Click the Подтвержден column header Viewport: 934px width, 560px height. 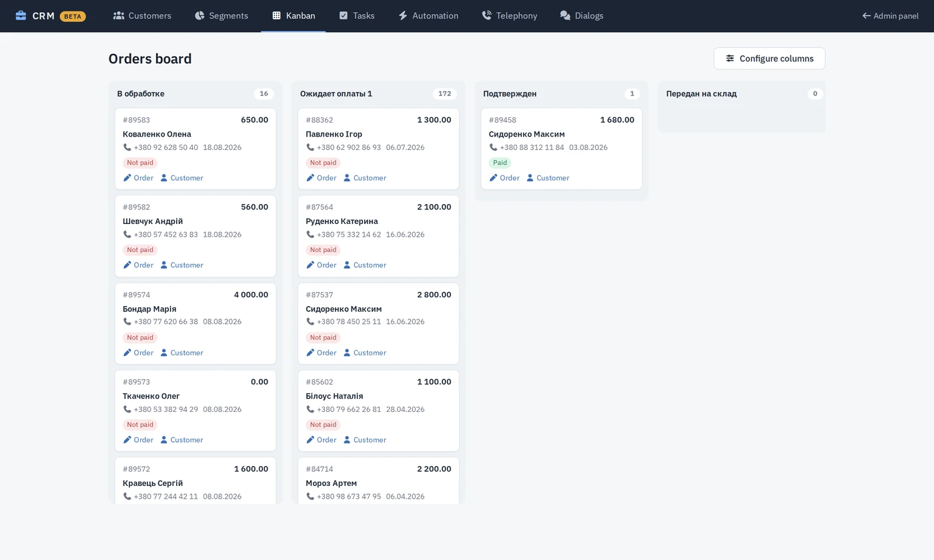tap(510, 94)
